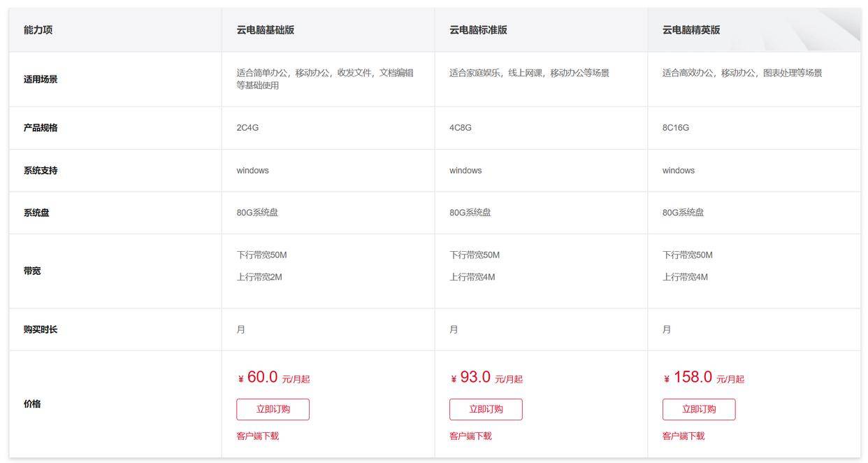Image resolution: width=868 pixels, height=463 pixels.
Task: Click the 立即订购 button for 云电脑基础版
Action: coord(273,409)
